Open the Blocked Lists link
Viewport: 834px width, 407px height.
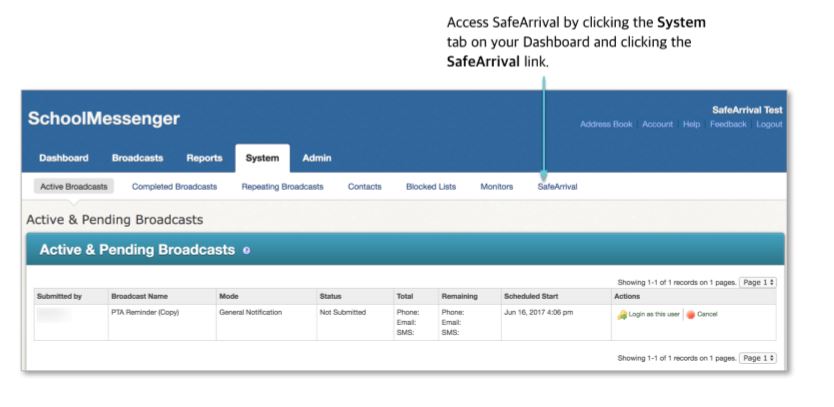tap(431, 187)
